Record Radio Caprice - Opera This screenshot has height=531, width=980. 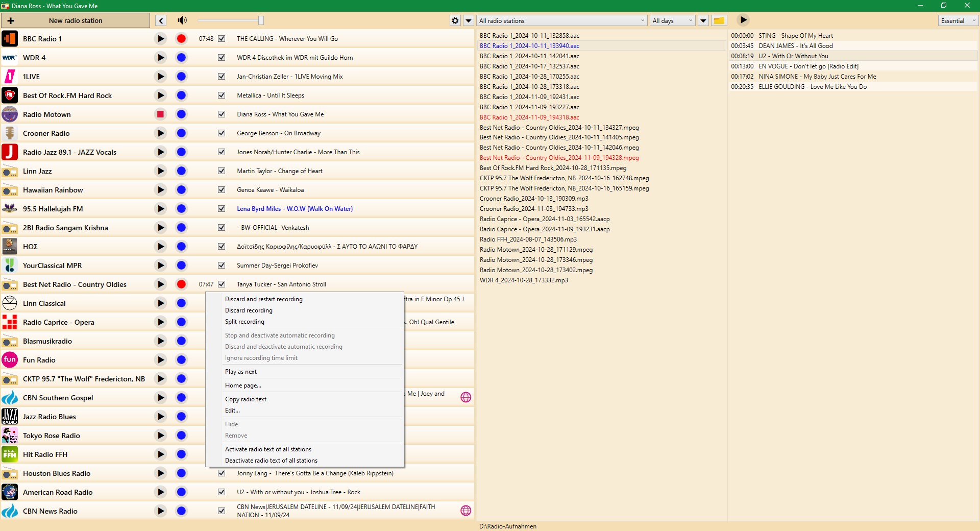181,322
